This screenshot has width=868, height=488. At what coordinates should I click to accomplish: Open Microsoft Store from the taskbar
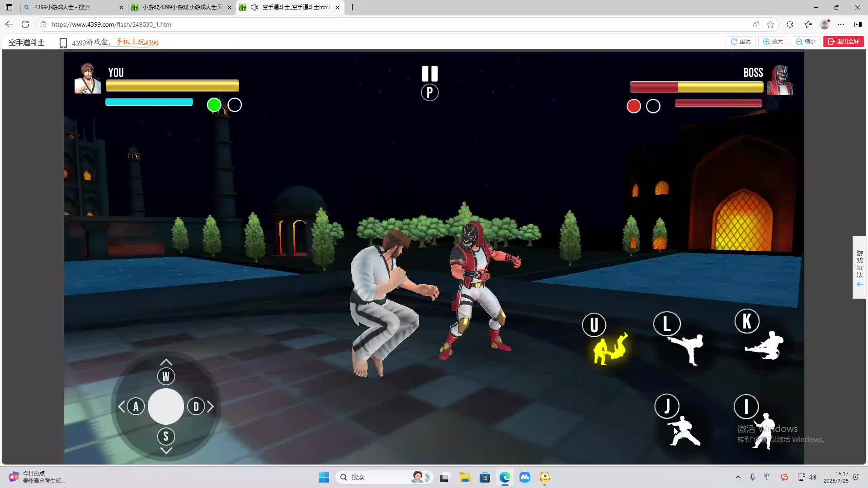click(x=485, y=477)
